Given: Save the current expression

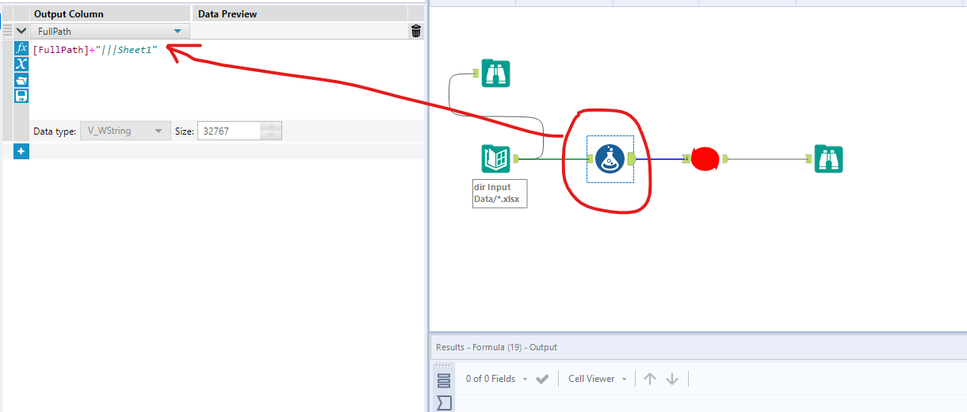Looking at the screenshot, I should [x=22, y=96].
